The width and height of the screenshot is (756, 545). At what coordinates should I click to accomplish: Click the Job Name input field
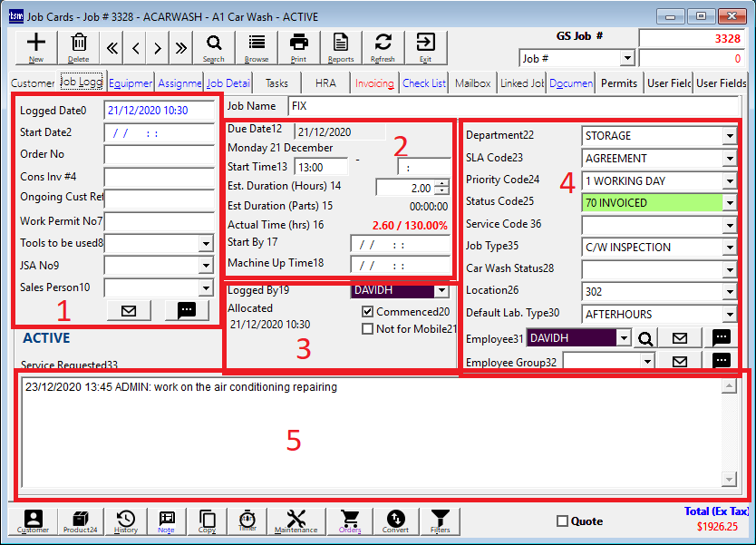[x=517, y=106]
